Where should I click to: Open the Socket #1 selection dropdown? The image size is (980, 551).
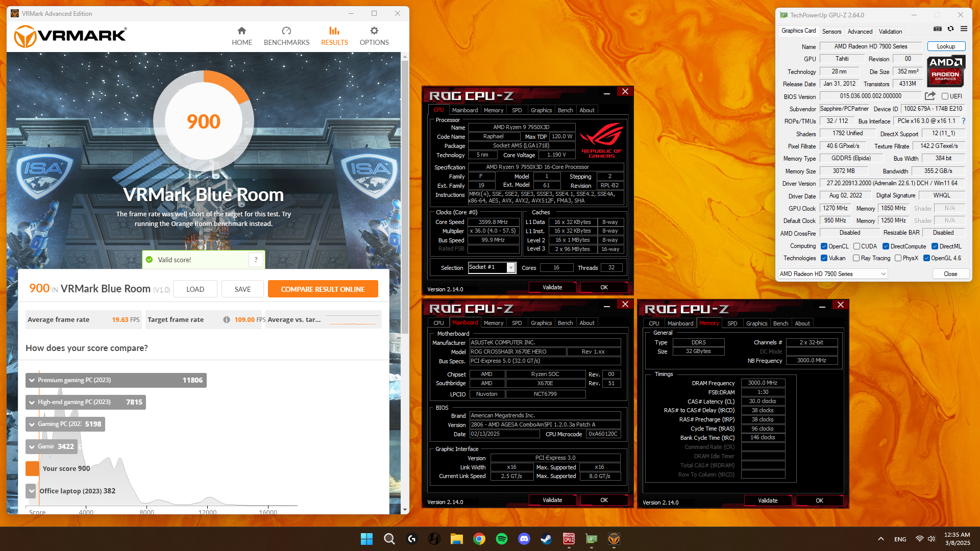click(x=511, y=268)
